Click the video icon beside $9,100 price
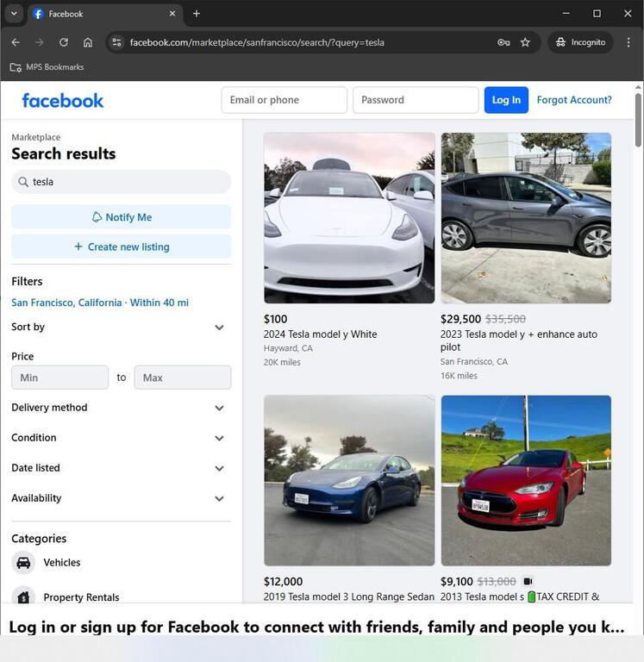The image size is (644, 662). (528, 582)
